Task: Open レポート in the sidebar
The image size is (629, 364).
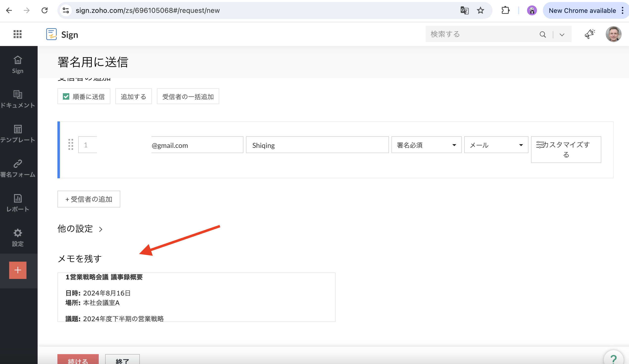Action: pyautogui.click(x=18, y=203)
